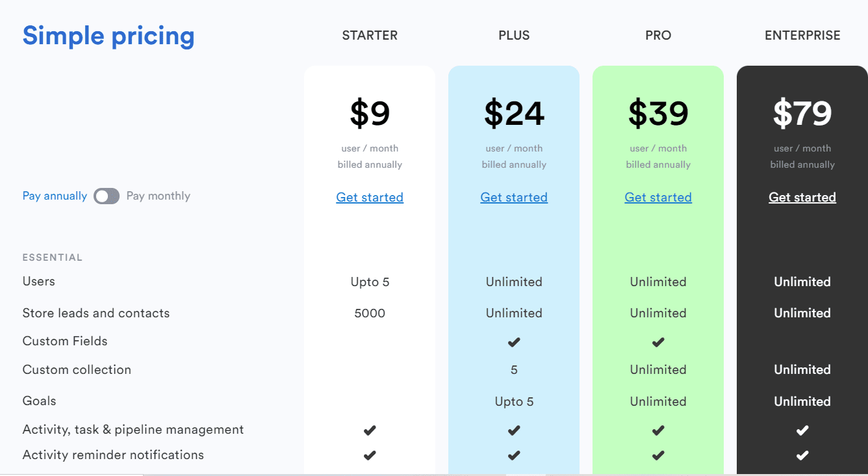868x476 pixels.
Task: Click the $24 Plus plan price
Action: point(514,113)
